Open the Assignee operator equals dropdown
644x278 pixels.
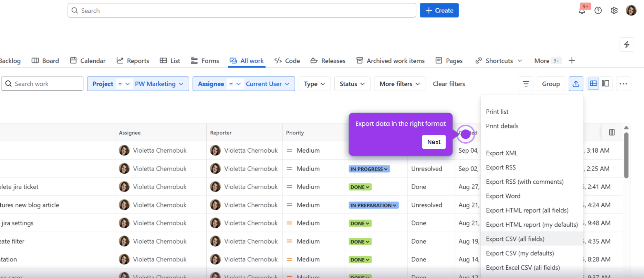click(235, 84)
